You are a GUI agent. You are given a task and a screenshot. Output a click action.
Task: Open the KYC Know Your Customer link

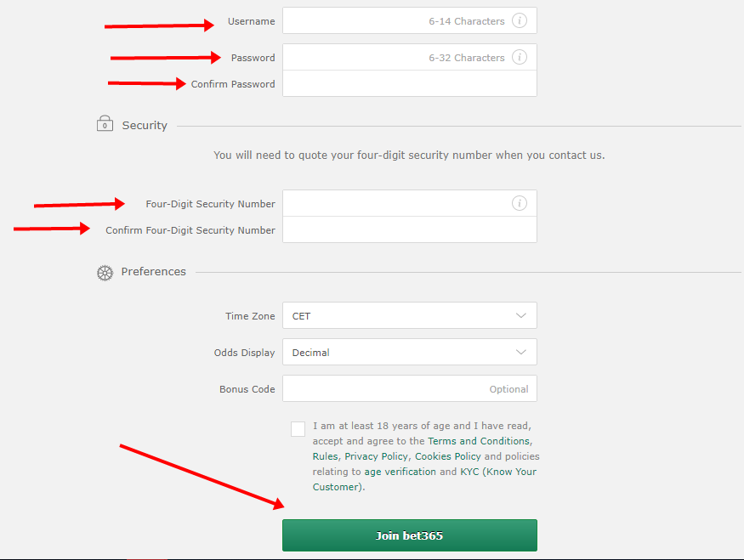pyautogui.click(x=424, y=479)
